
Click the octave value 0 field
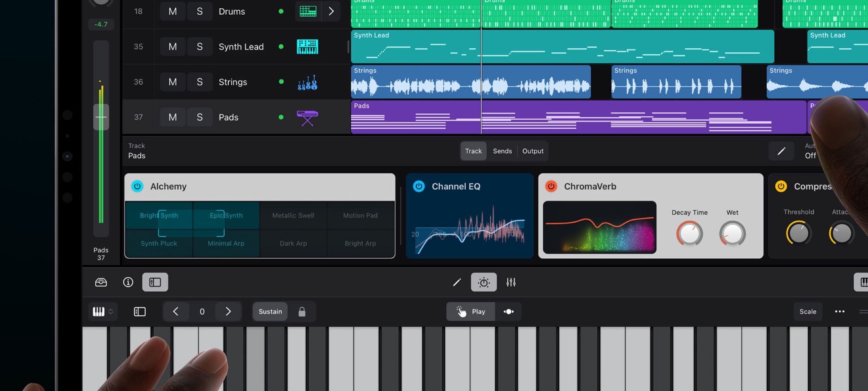(202, 312)
